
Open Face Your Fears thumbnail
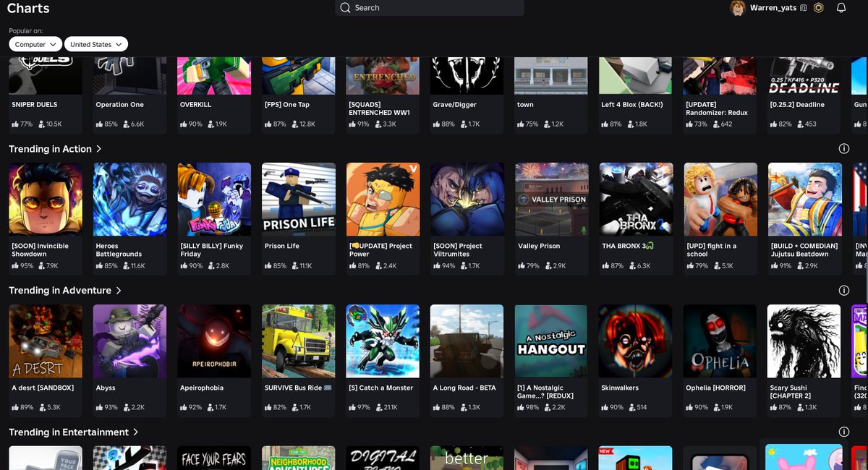pyautogui.click(x=214, y=458)
